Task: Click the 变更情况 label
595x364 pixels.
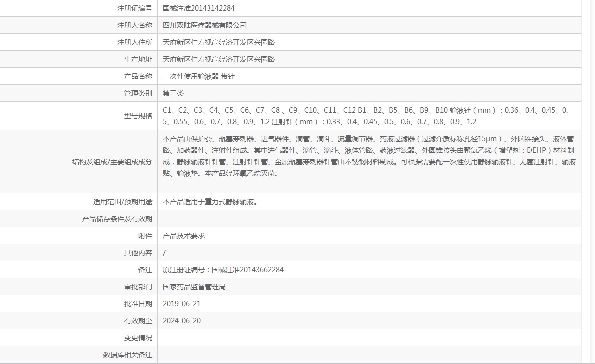Action: pyautogui.click(x=138, y=338)
